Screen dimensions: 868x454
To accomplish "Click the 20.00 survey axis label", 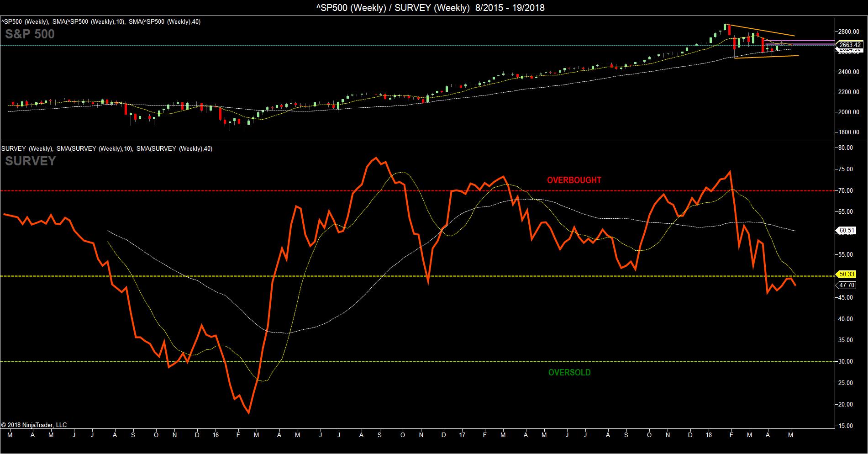I will coord(846,405).
